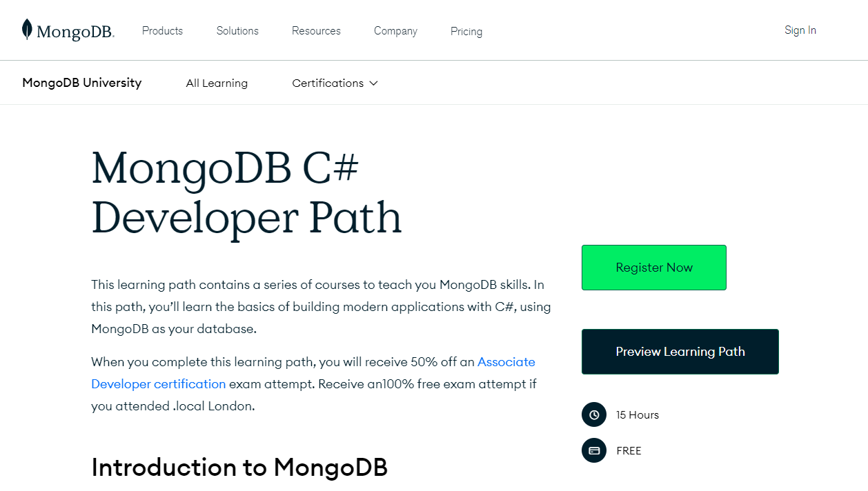The height and width of the screenshot is (491, 868).
Task: Click the Sign In link
Action: click(x=800, y=30)
